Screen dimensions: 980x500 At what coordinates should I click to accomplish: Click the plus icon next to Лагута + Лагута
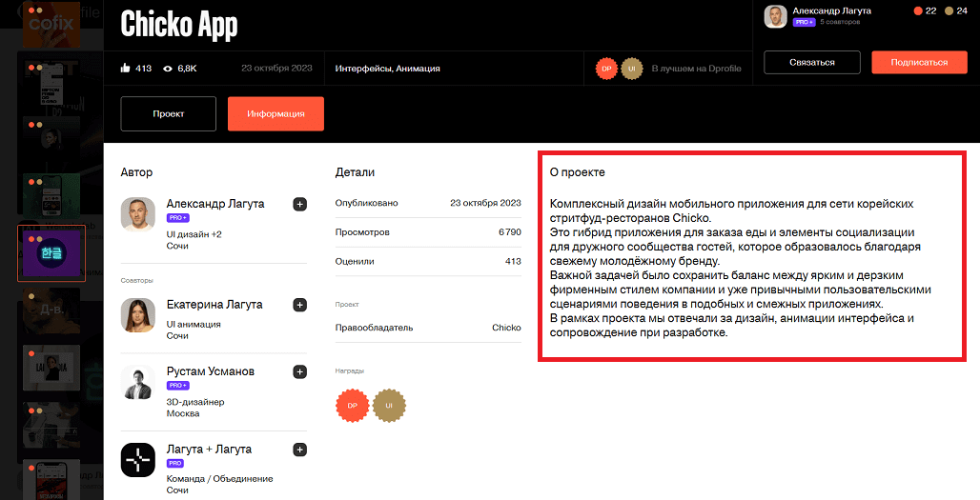300,450
